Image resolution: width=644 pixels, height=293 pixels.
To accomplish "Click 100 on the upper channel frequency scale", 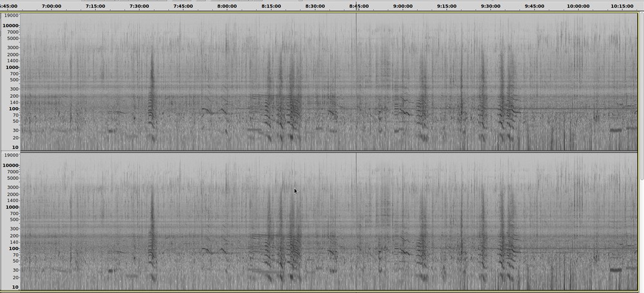I will 14,109.
